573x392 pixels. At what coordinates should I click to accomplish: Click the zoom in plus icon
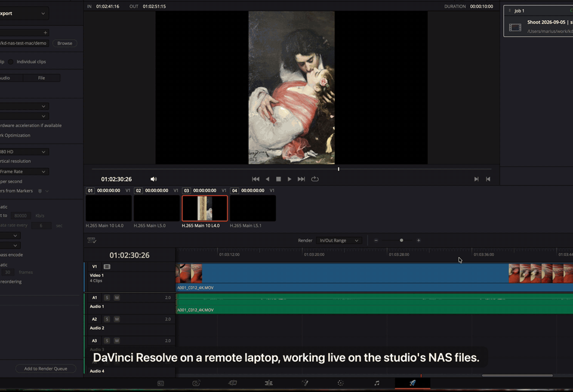(418, 240)
